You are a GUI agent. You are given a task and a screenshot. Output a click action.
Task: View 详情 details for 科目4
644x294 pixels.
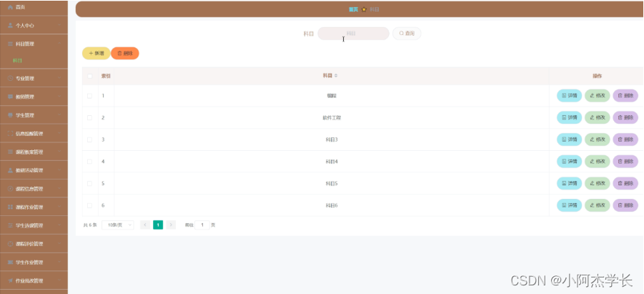(569, 162)
